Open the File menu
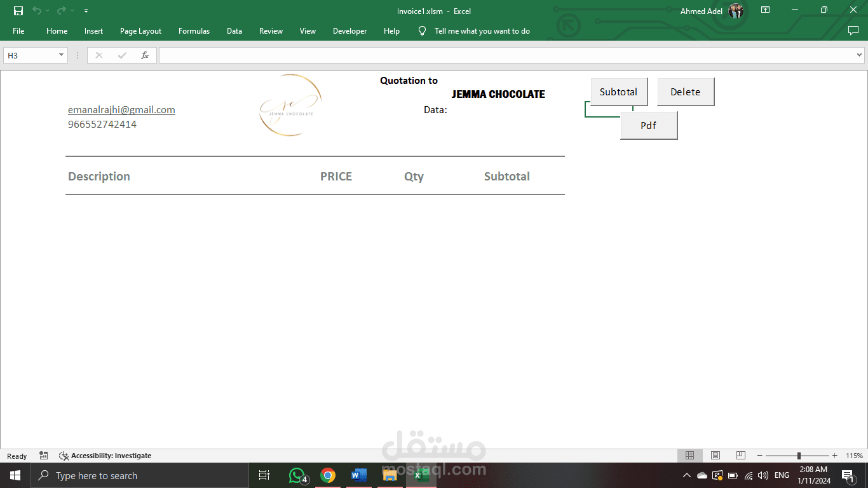 [18, 31]
